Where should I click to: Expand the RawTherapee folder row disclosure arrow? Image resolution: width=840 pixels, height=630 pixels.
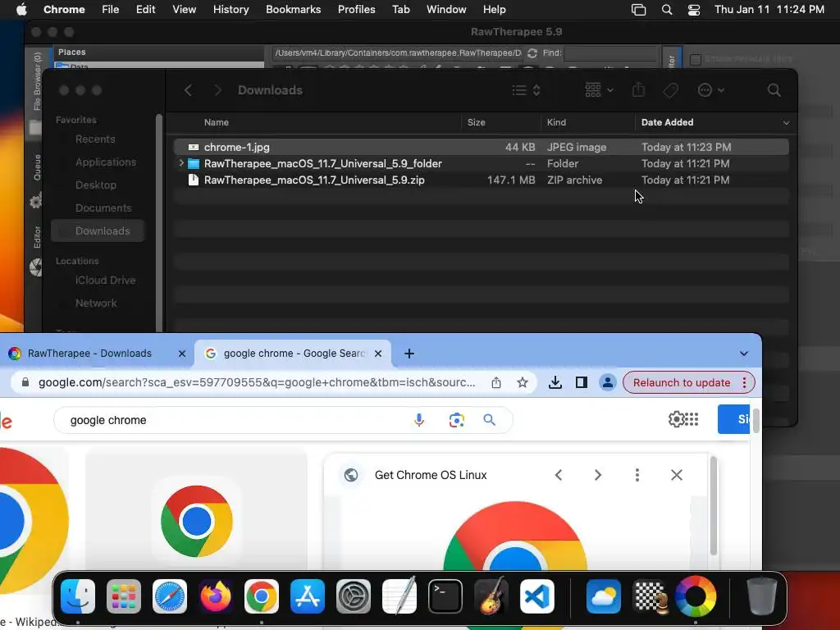point(181,163)
